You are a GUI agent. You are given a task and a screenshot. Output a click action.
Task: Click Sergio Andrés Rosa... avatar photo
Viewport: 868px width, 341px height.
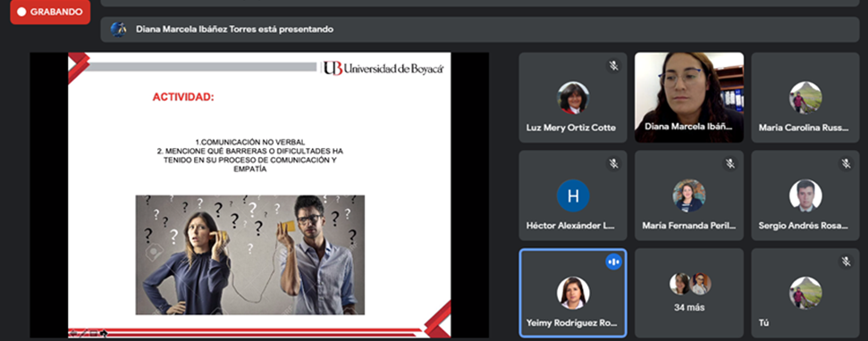click(x=805, y=195)
